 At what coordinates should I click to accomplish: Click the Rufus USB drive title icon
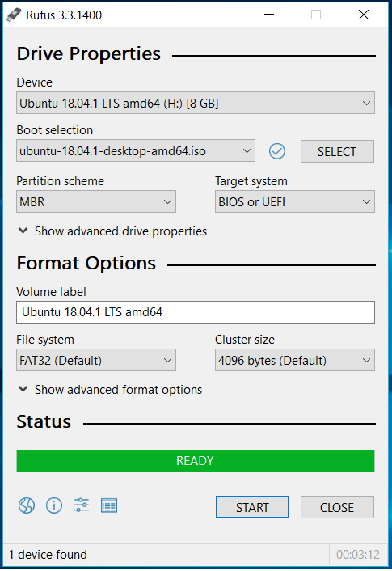tap(14, 15)
